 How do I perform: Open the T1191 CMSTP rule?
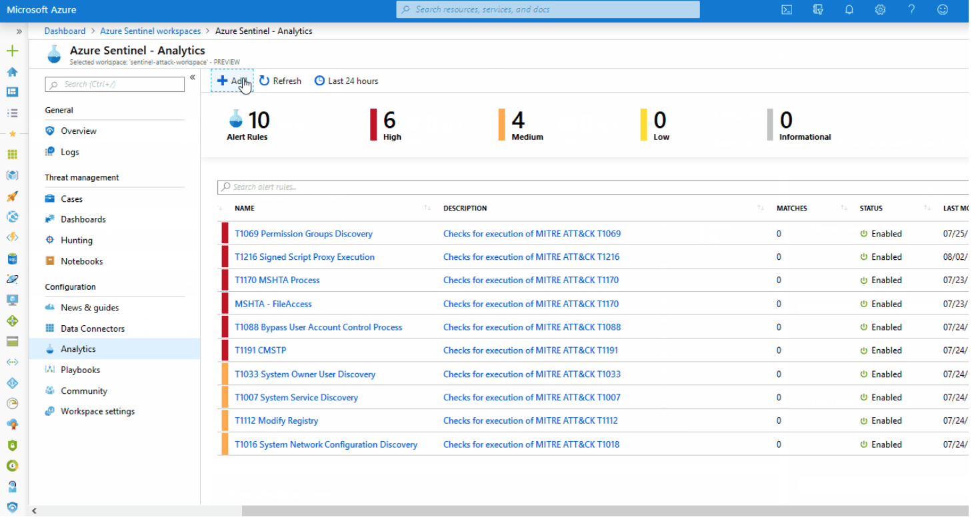pyautogui.click(x=261, y=350)
